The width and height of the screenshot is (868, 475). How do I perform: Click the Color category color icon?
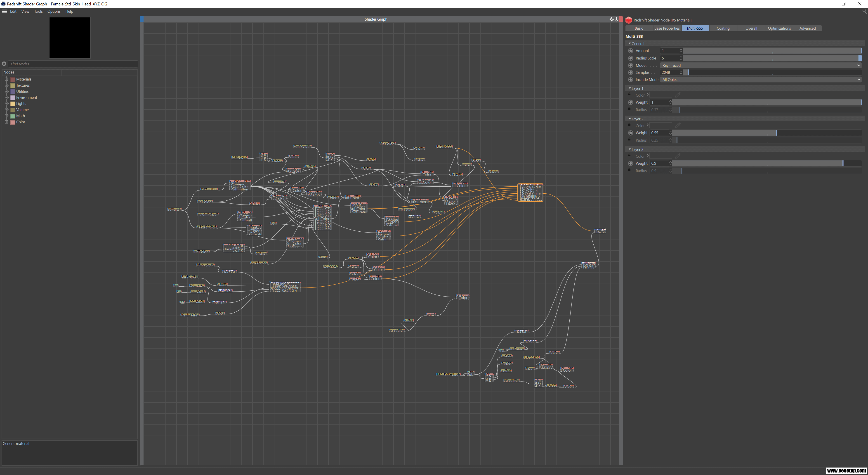point(12,122)
